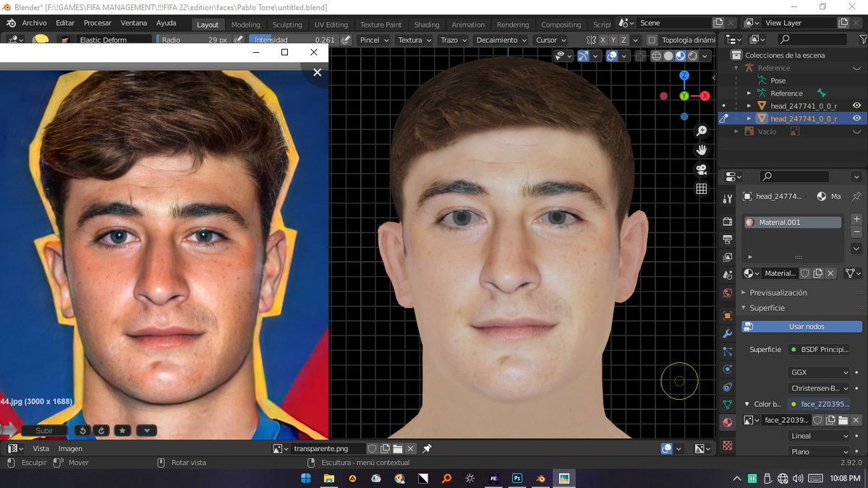Screen dimensions: 868x488
Task: Open the Procesar menu
Action: (x=98, y=23)
